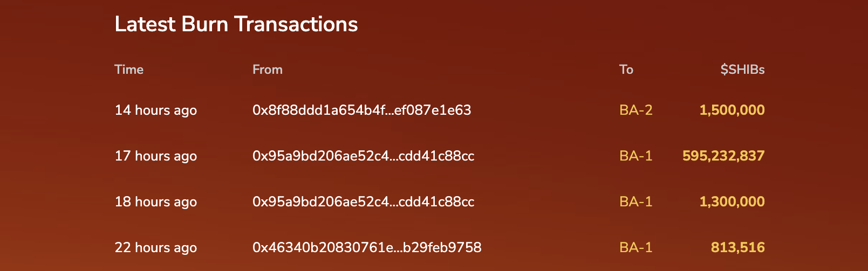This screenshot has width=868, height=271.
Task: Click BA-1 link in 22 hours row
Action: [x=635, y=247]
